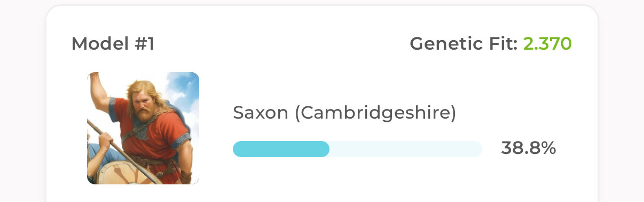The width and height of the screenshot is (644, 202).
Task: Click the green 2.370 fit score
Action: [547, 44]
